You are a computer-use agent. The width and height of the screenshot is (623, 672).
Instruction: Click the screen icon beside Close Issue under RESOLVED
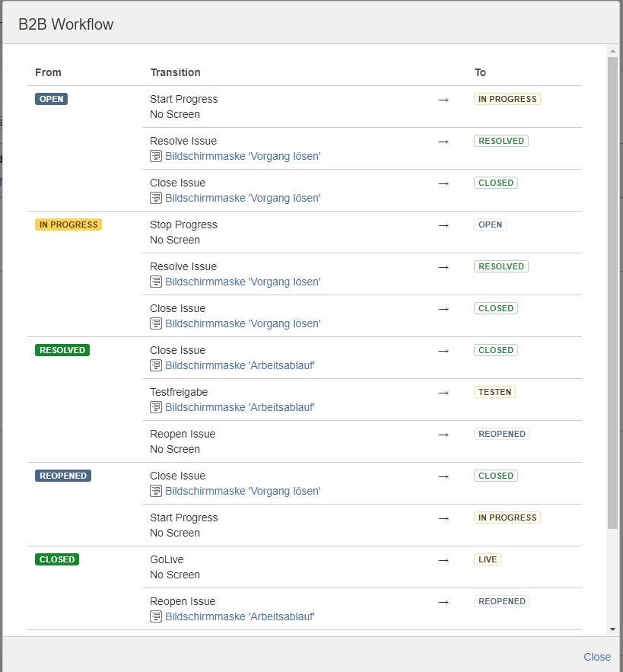(155, 365)
